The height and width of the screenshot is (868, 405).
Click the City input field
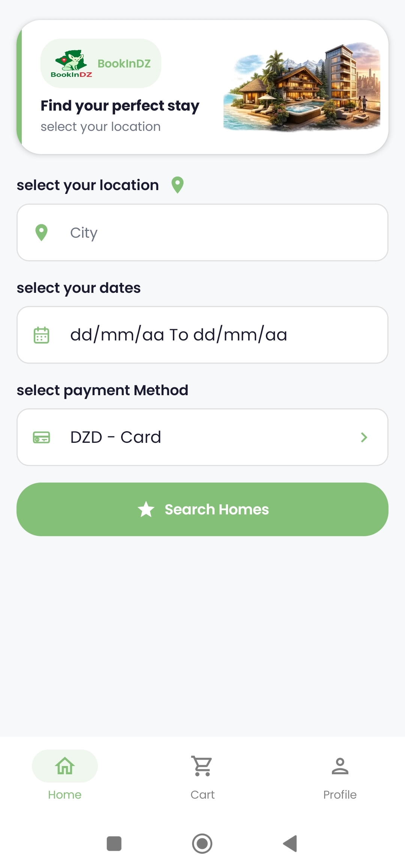[217, 232]
